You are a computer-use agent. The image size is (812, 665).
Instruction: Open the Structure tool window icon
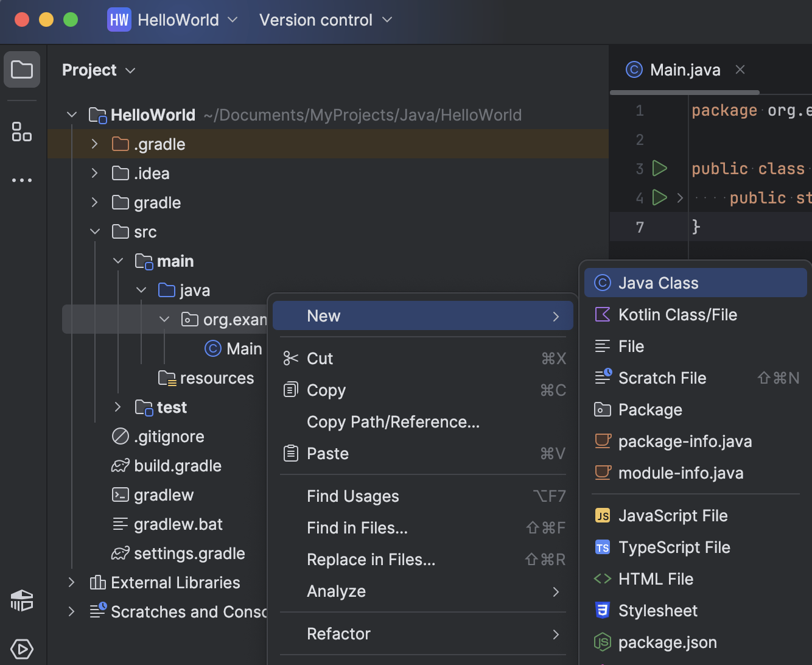(x=22, y=132)
